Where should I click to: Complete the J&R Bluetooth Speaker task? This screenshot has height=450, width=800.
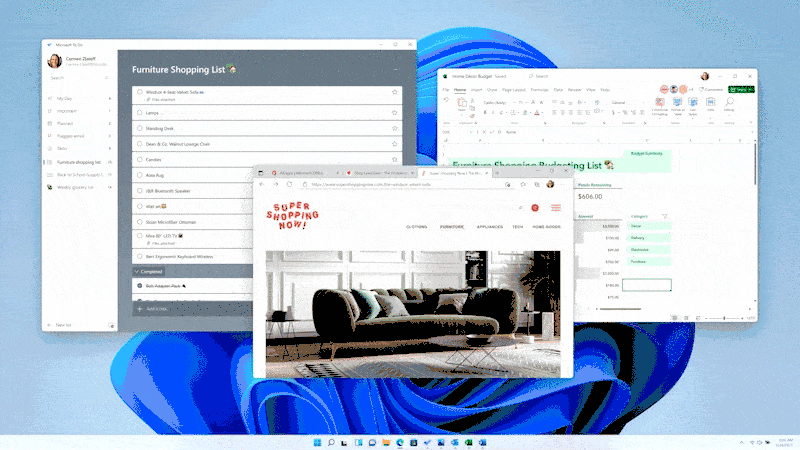pos(140,190)
